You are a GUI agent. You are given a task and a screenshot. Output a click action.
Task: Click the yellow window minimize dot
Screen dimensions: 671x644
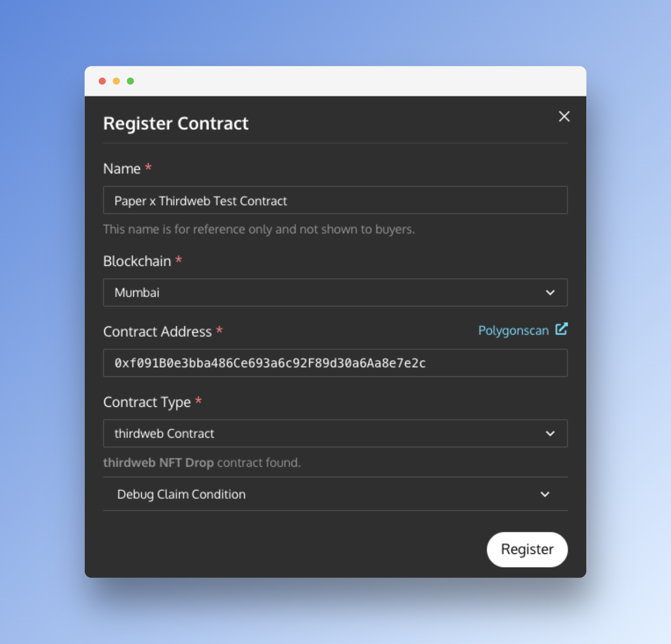[116, 81]
